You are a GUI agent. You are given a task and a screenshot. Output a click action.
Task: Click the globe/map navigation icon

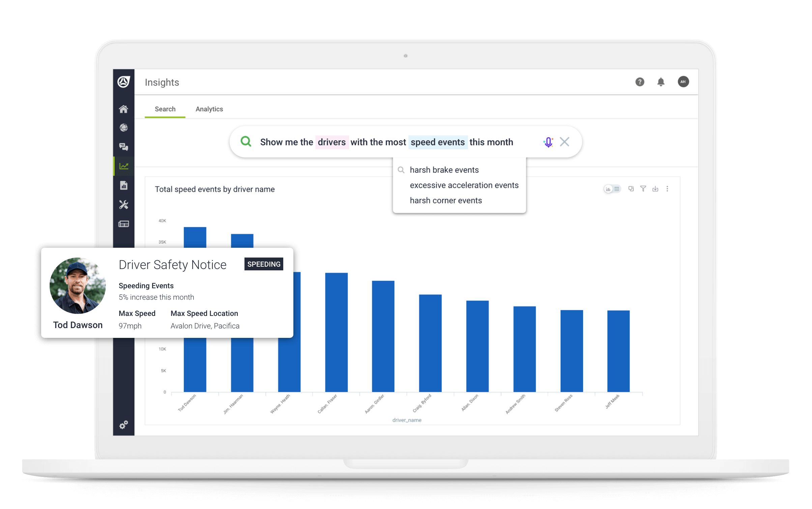point(124,128)
